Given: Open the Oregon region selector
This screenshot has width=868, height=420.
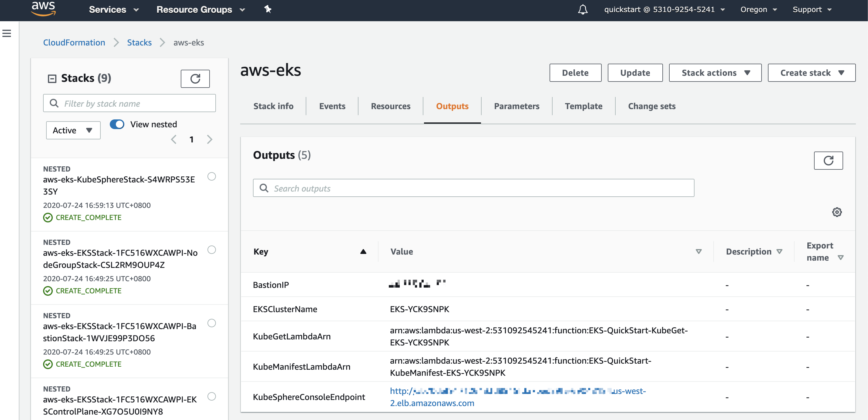Looking at the screenshot, I should [759, 9].
